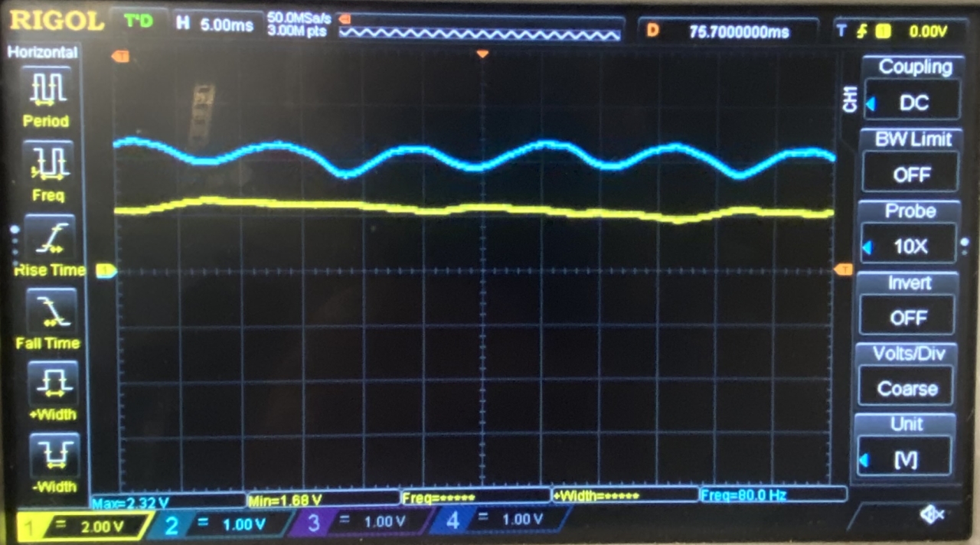Select channel 4 tab
Image resolution: width=980 pixels, height=545 pixels.
tap(499, 521)
